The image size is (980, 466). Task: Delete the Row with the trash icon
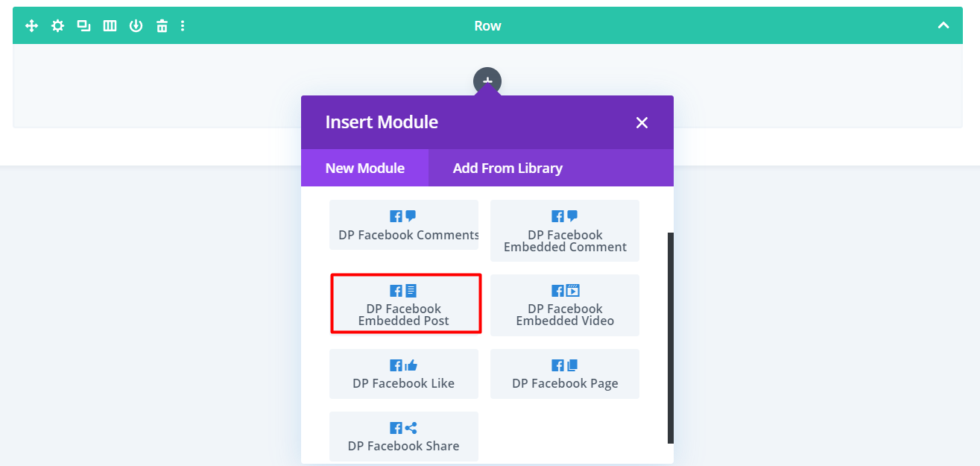[x=162, y=25]
